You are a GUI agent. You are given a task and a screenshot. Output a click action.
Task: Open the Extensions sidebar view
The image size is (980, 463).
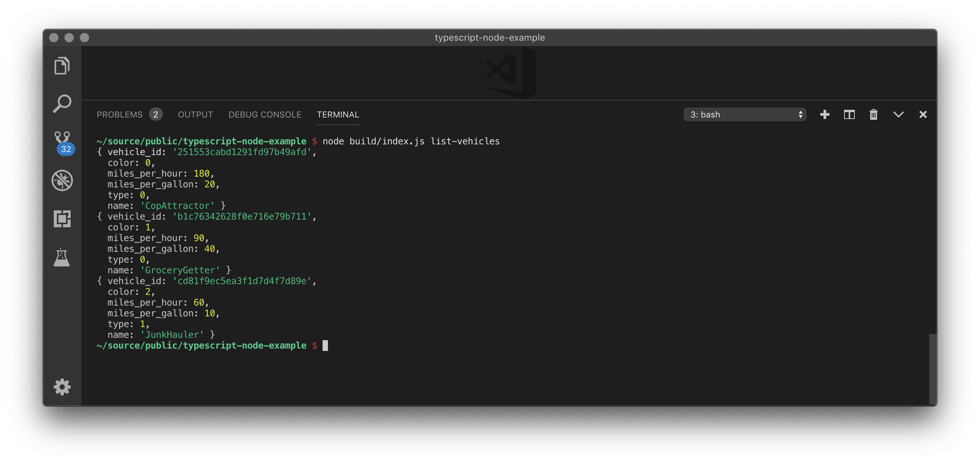point(62,219)
